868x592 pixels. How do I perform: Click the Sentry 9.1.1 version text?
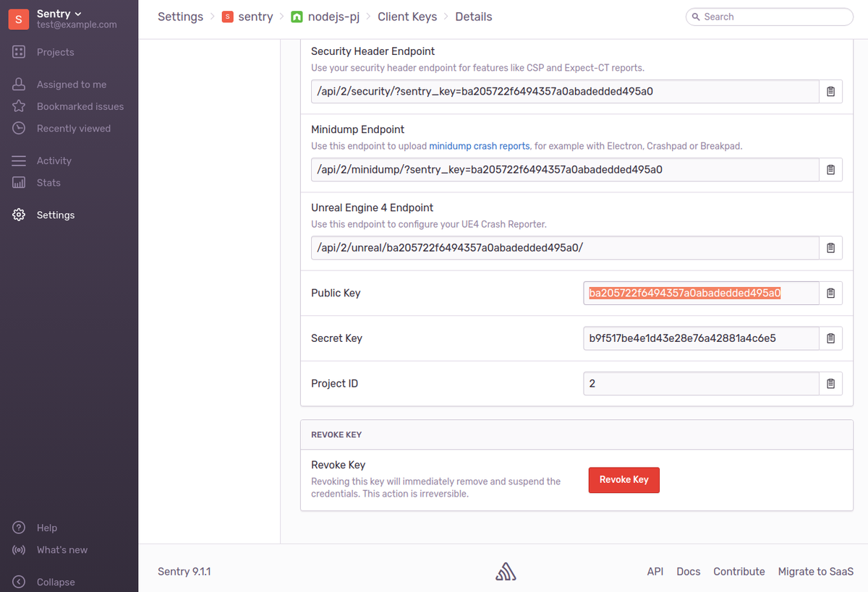(184, 572)
